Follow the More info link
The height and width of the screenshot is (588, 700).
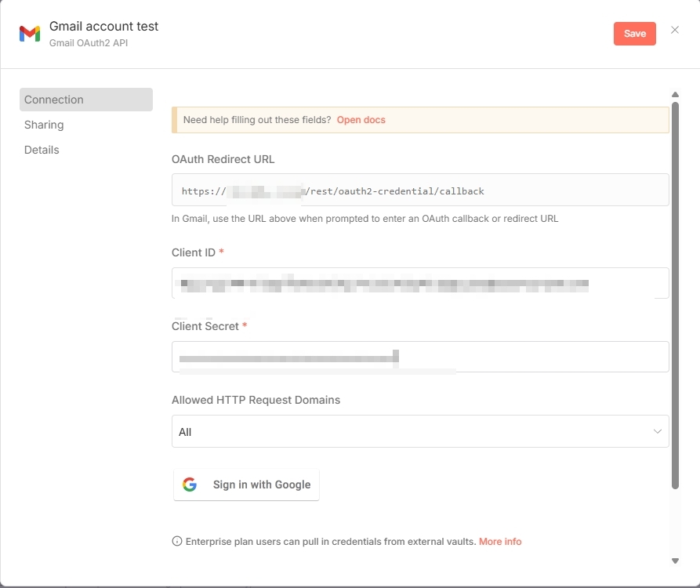pos(499,541)
